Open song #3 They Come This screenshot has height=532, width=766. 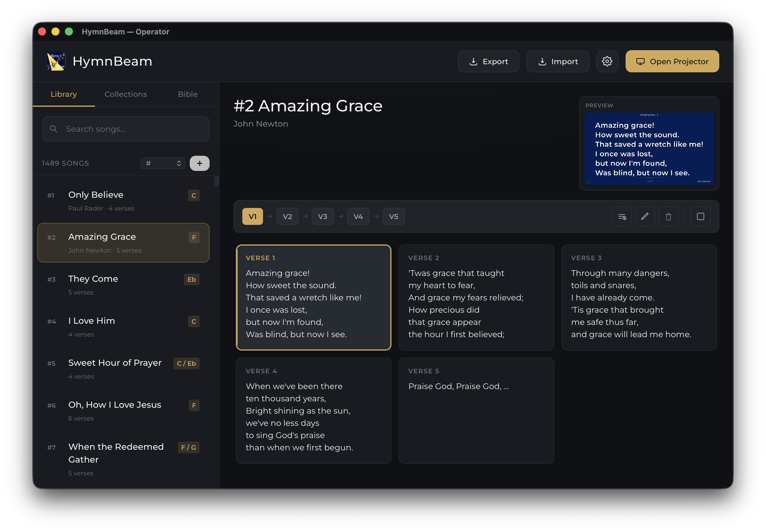(123, 285)
